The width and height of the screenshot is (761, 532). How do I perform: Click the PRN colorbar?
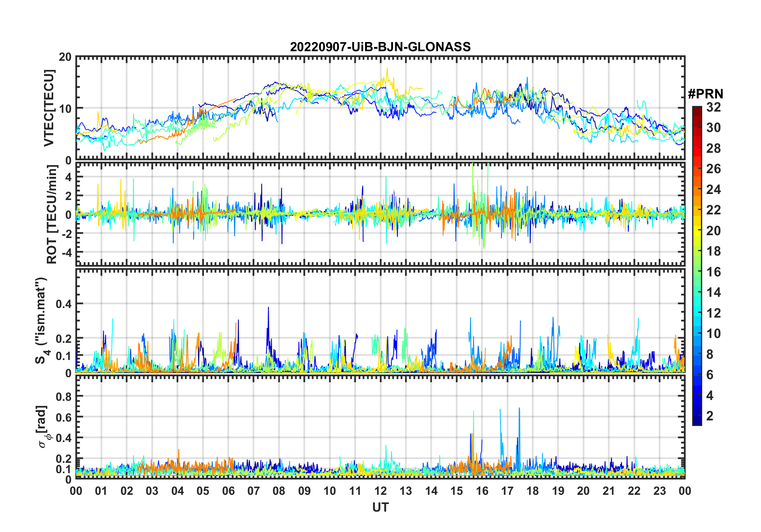click(697, 266)
